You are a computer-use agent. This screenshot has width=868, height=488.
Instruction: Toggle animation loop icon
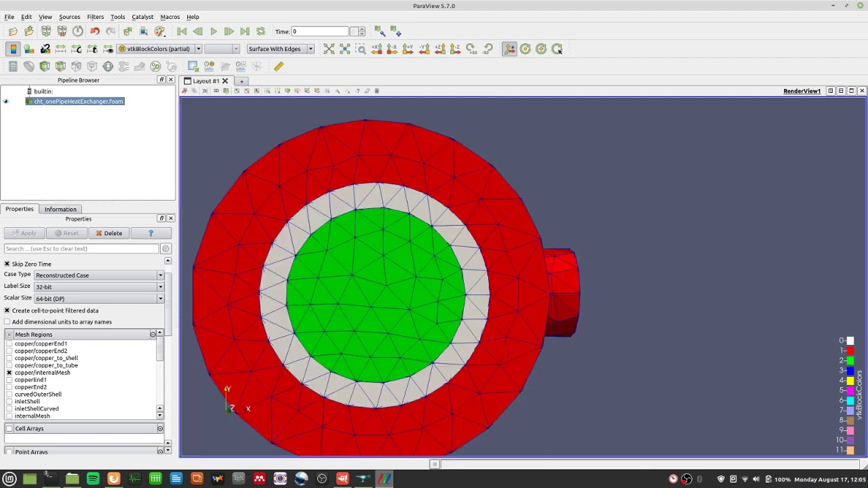(261, 31)
